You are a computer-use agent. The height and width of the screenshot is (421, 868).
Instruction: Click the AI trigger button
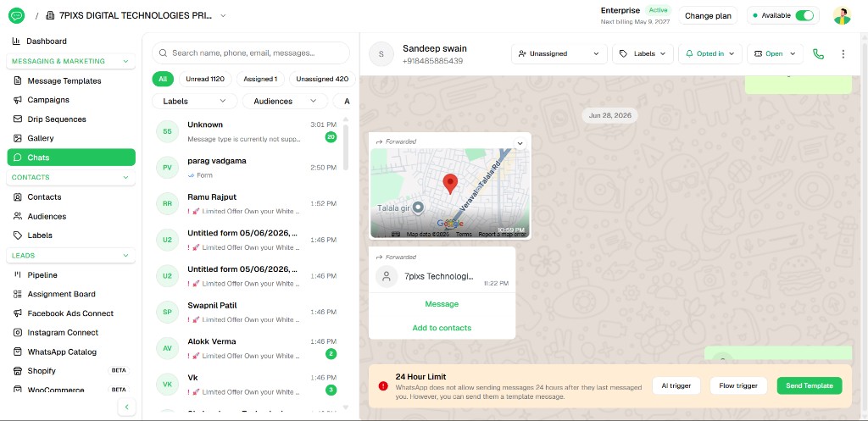click(676, 385)
